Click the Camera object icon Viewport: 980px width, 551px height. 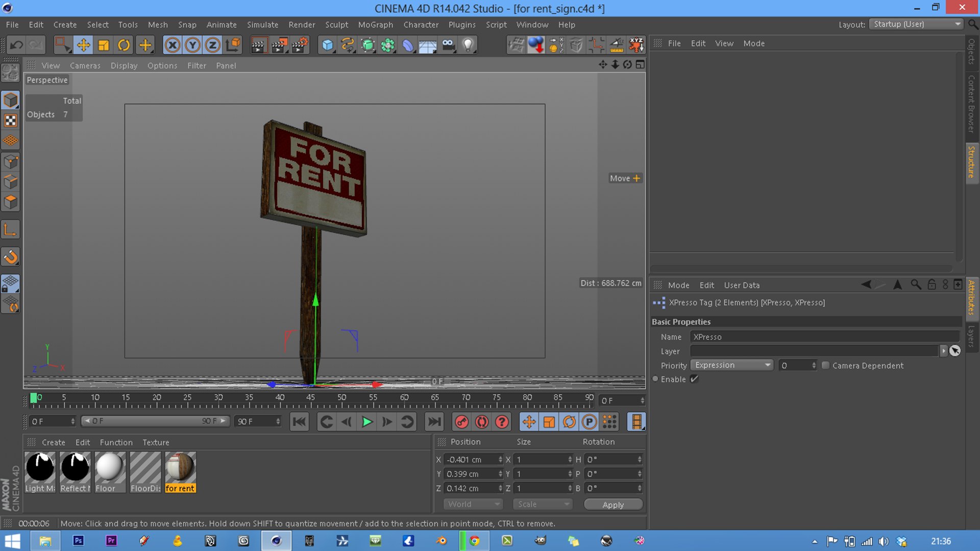point(448,45)
